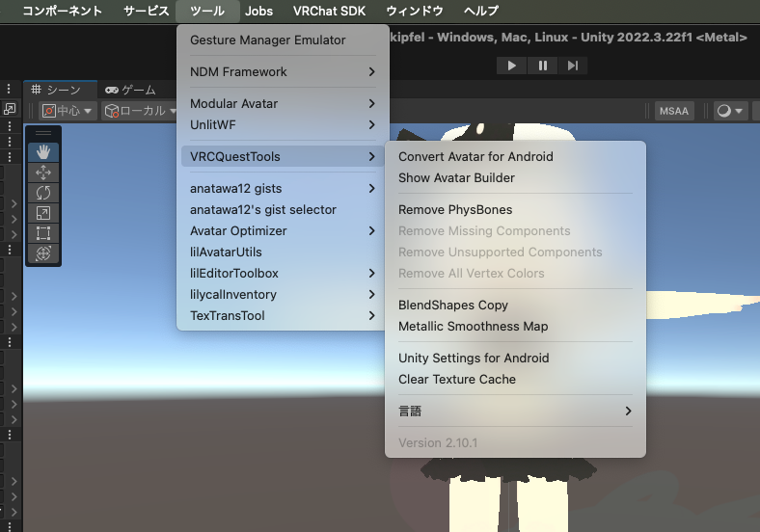
Task: Open lilAvatarUtils
Action: tap(283, 253)
